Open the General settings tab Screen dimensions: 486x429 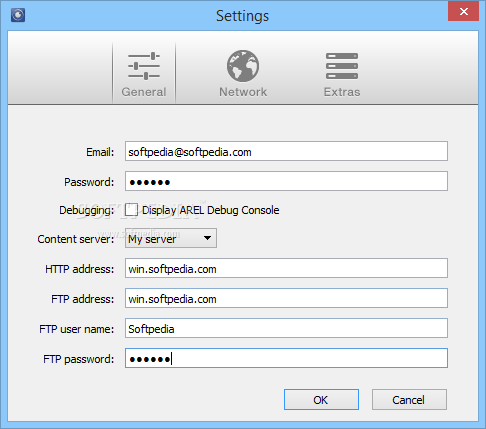[x=144, y=73]
